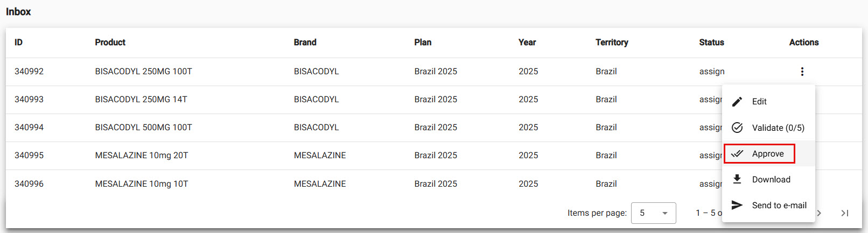868x233 pixels.
Task: Click the pencil Edit icon
Action: (x=737, y=102)
